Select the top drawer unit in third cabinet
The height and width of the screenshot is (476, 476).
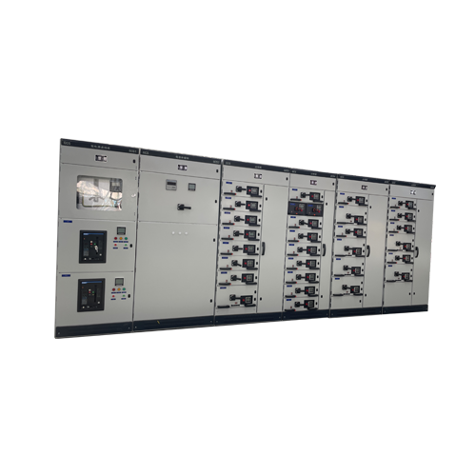click(244, 189)
